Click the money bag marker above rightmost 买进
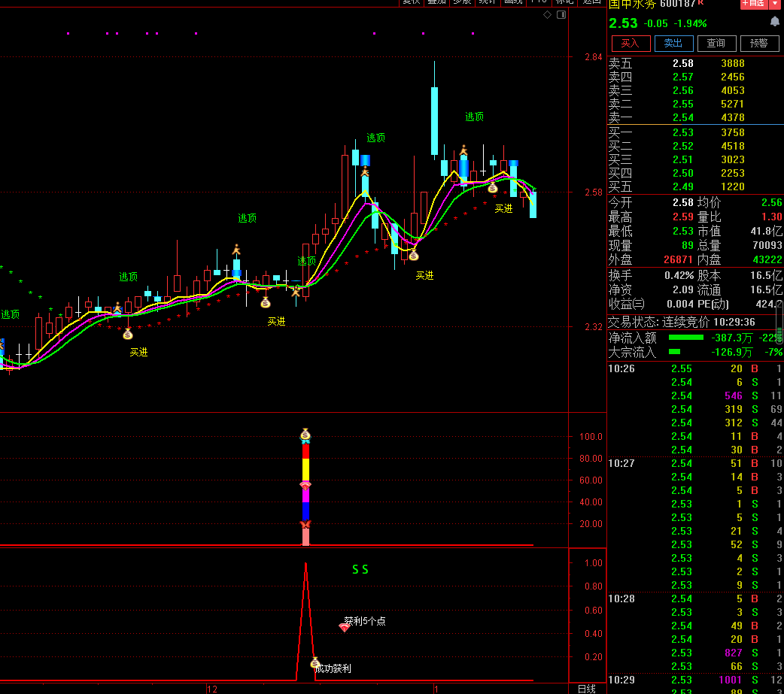The width and height of the screenshot is (784, 694). (x=493, y=188)
